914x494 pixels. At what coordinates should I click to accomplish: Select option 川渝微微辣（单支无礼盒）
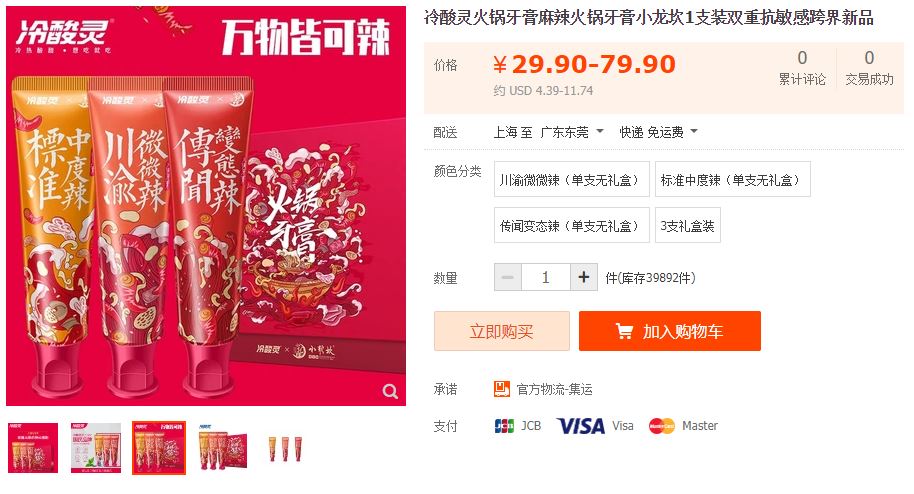(572, 179)
